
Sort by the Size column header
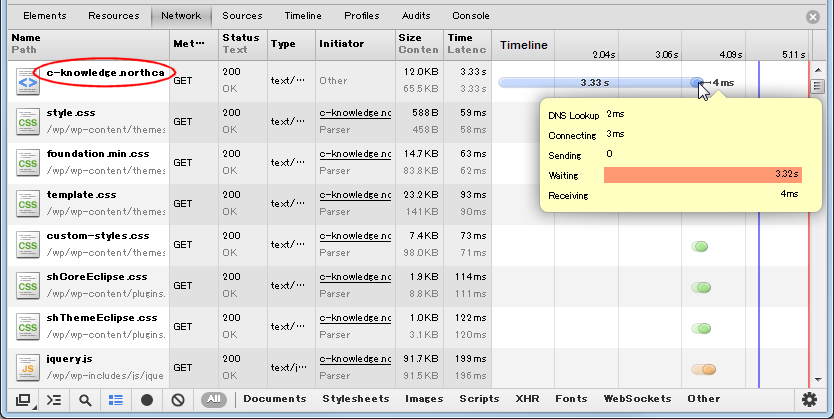coord(410,44)
